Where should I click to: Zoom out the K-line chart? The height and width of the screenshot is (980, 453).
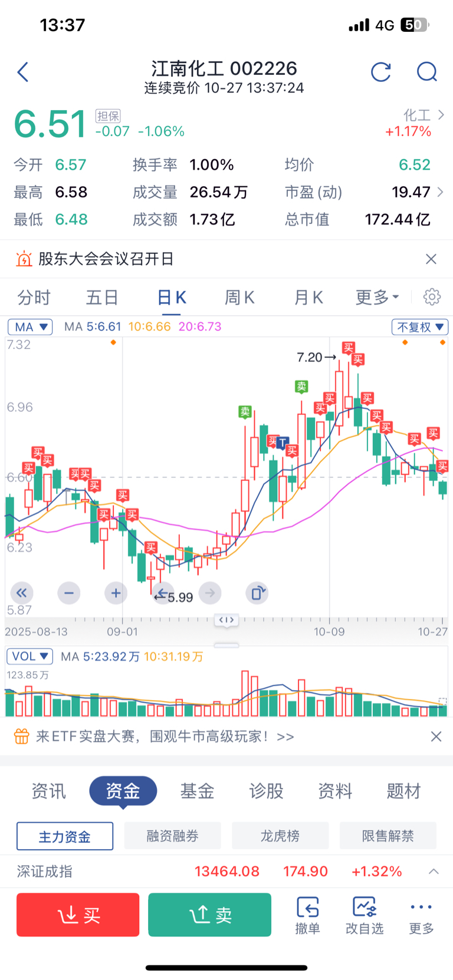tap(69, 593)
